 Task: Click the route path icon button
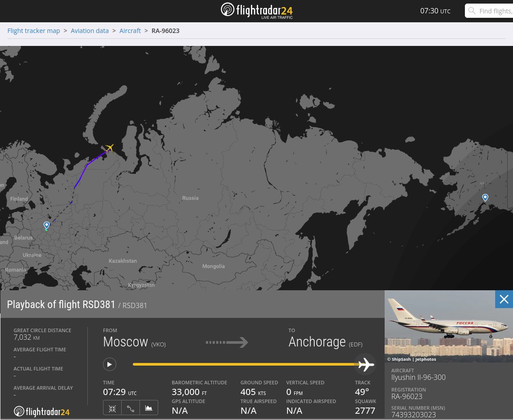pos(131,408)
